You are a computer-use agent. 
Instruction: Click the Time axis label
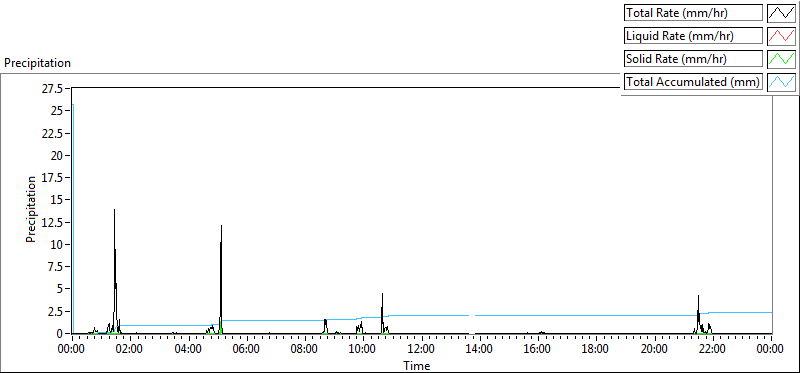416,365
